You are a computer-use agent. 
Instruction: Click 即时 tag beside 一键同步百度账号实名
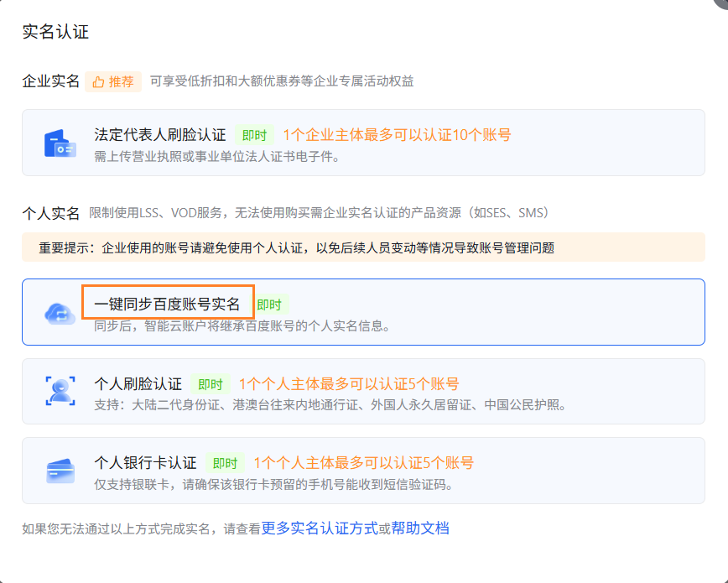pos(270,305)
